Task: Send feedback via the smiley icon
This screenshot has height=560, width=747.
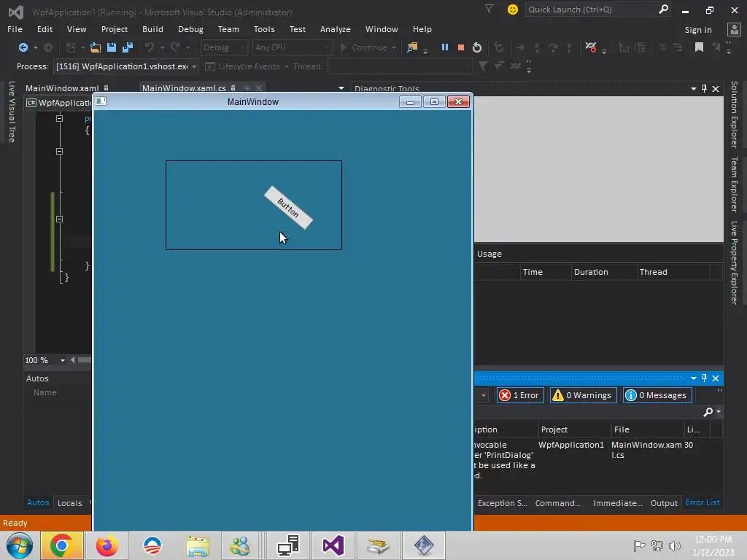Action: (513, 9)
